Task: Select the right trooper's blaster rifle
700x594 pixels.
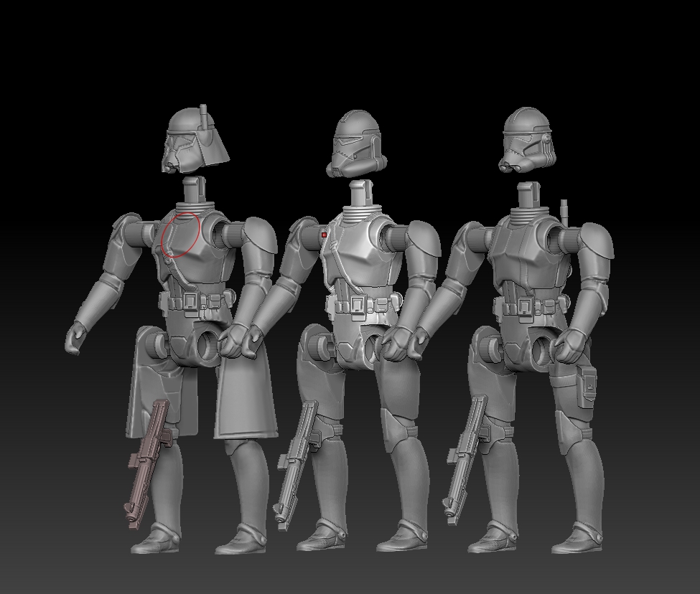Action: click(466, 459)
